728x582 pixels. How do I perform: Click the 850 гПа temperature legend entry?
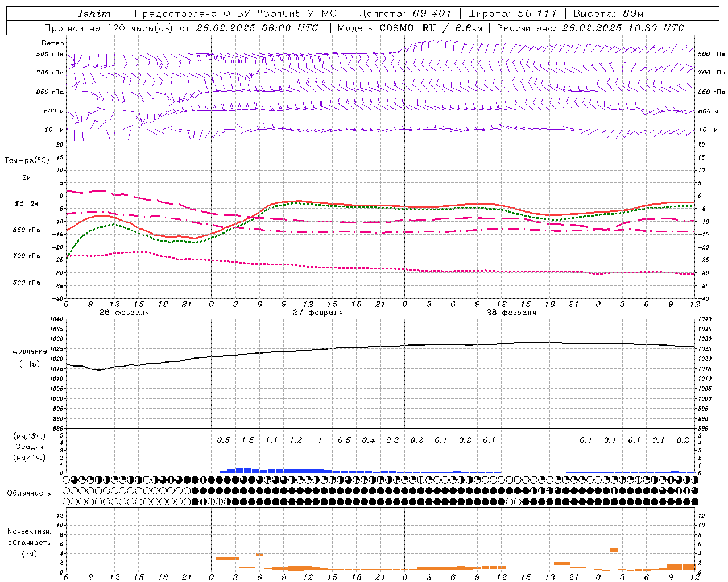[x=27, y=230]
